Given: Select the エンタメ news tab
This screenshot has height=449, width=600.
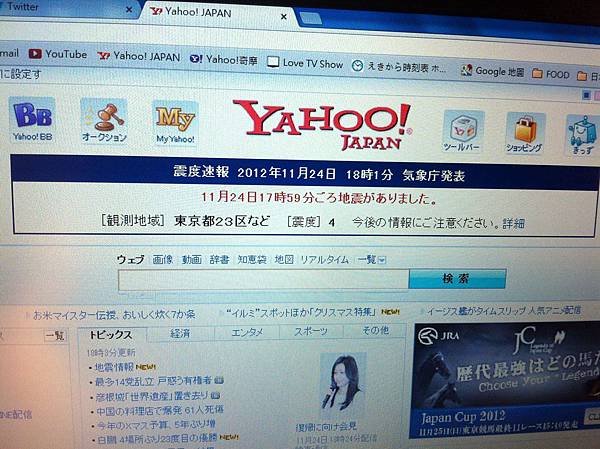Looking at the screenshot, I should 247,332.
